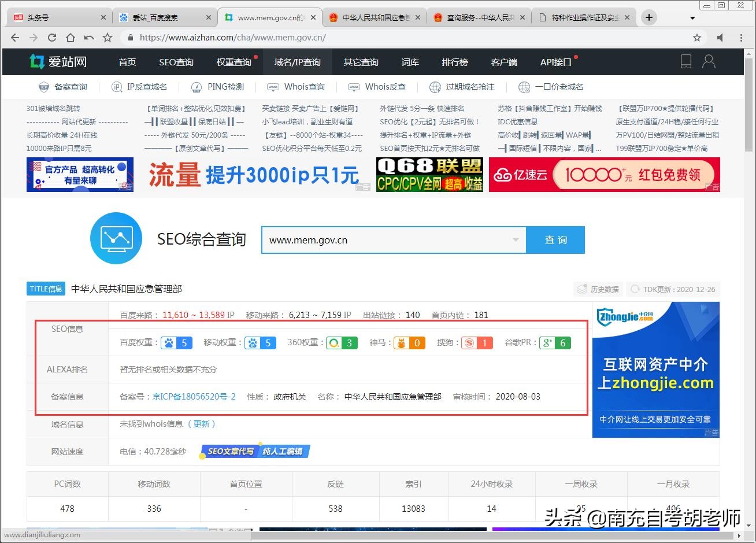Viewport: 756px width, 543px height.
Task: Click the SEO文章代写 banner
Action: [255, 451]
